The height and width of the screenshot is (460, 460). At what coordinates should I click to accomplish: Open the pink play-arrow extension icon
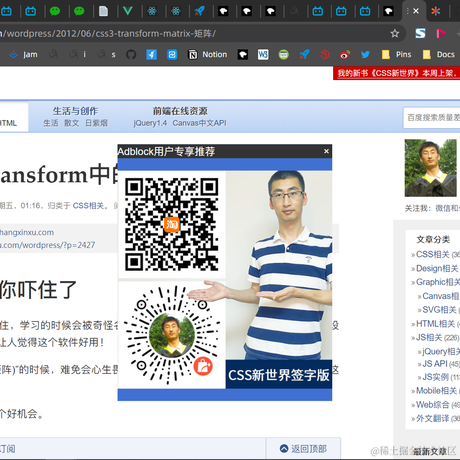tap(441, 33)
